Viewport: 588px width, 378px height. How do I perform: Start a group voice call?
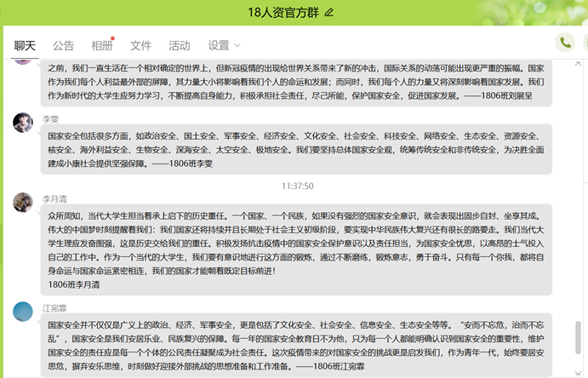click(x=564, y=43)
